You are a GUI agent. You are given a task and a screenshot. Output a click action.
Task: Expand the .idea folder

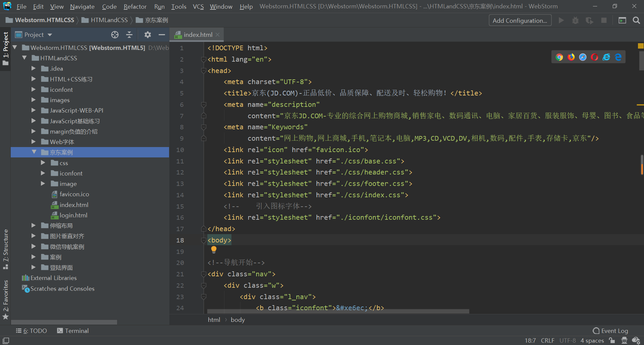tap(34, 68)
